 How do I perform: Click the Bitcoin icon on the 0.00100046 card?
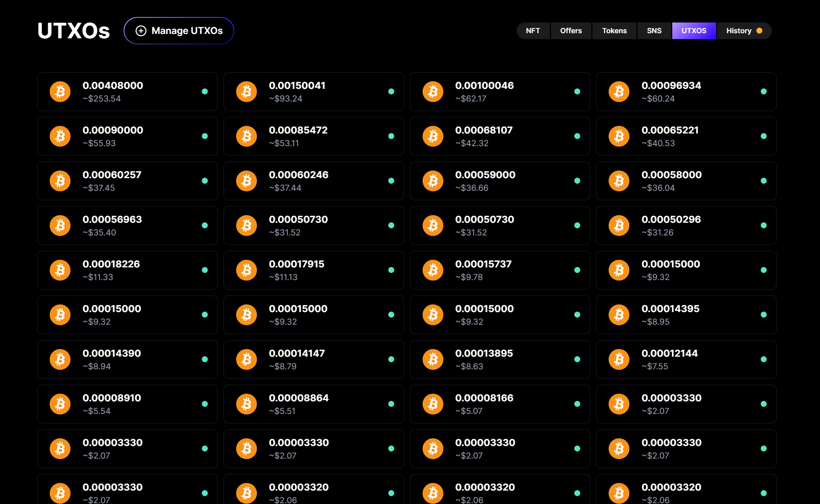433,92
